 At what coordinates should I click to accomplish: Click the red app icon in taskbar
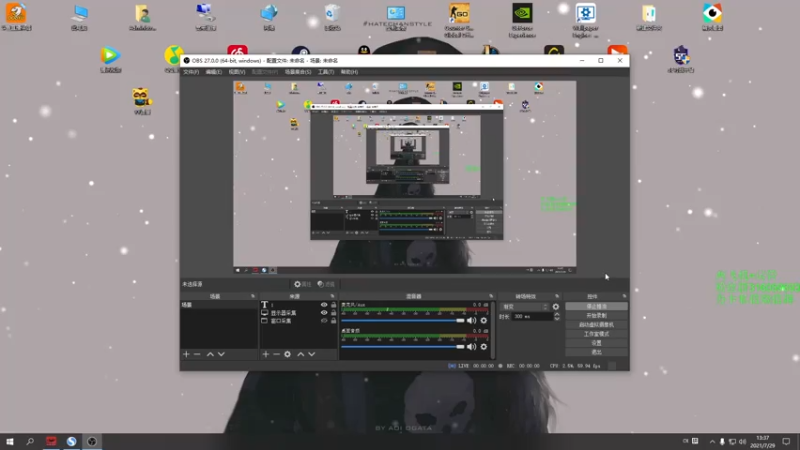[x=51, y=441]
